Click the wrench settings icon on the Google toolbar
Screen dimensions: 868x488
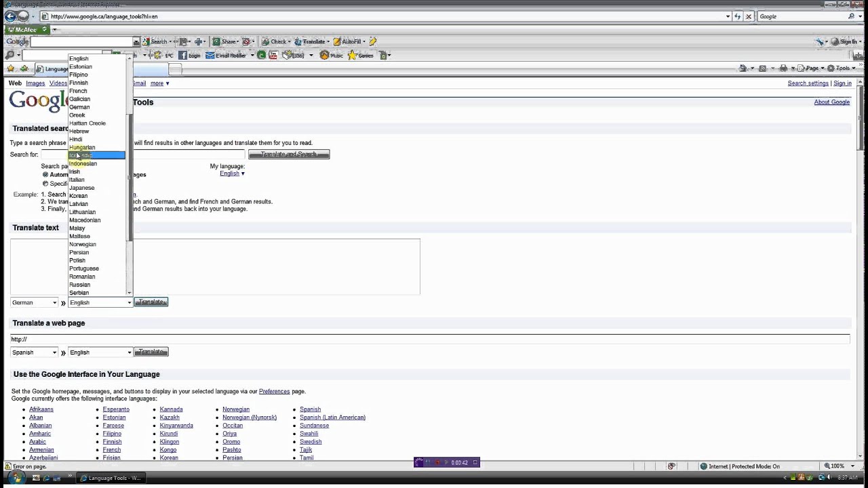coord(821,41)
